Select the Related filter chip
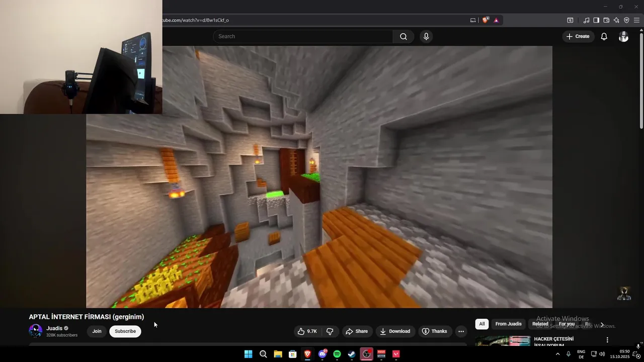The height and width of the screenshot is (362, 644). coord(540,324)
